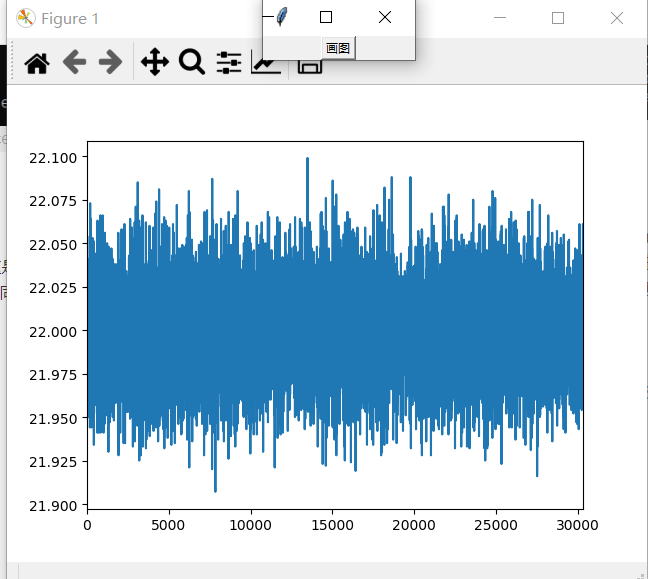This screenshot has height=579, width=648.
Task: Click the x-axis label 10000
Action: point(250,525)
